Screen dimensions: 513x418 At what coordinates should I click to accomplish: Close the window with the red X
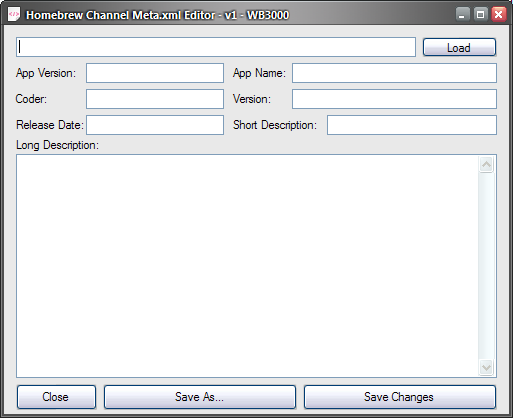pos(499,15)
